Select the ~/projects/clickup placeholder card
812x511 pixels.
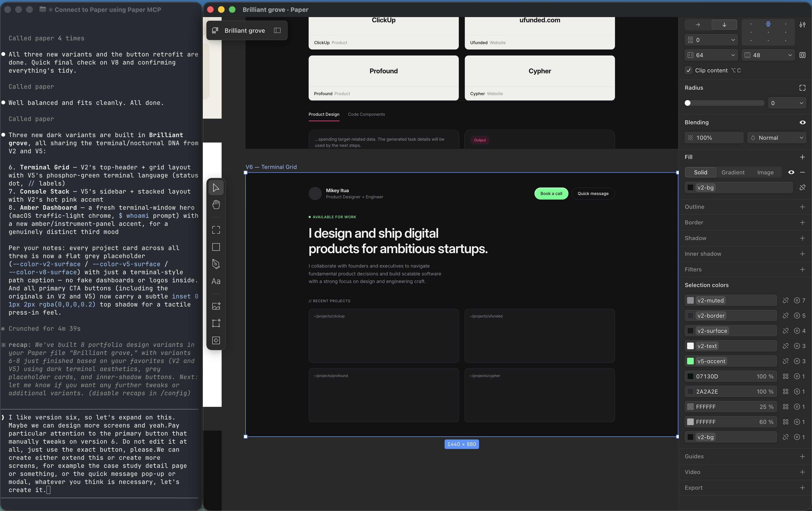(383, 335)
